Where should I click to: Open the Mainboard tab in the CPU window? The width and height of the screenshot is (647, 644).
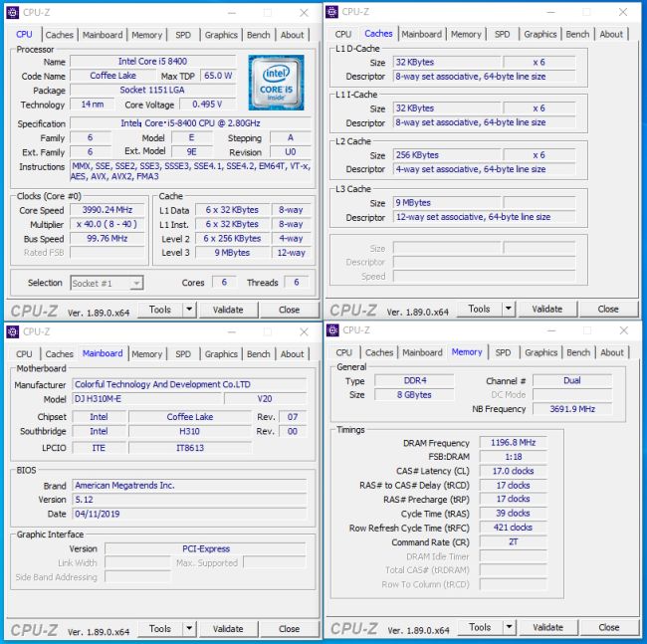(x=103, y=35)
